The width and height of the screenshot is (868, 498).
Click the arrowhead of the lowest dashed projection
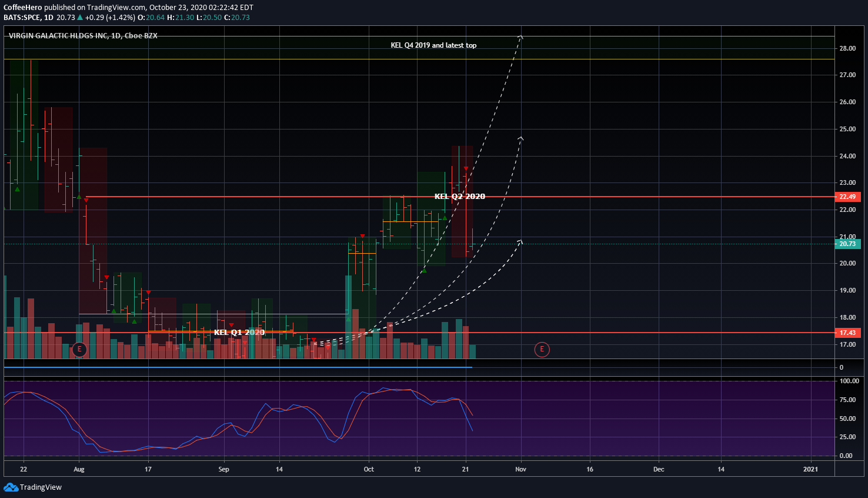pyautogui.click(x=520, y=241)
